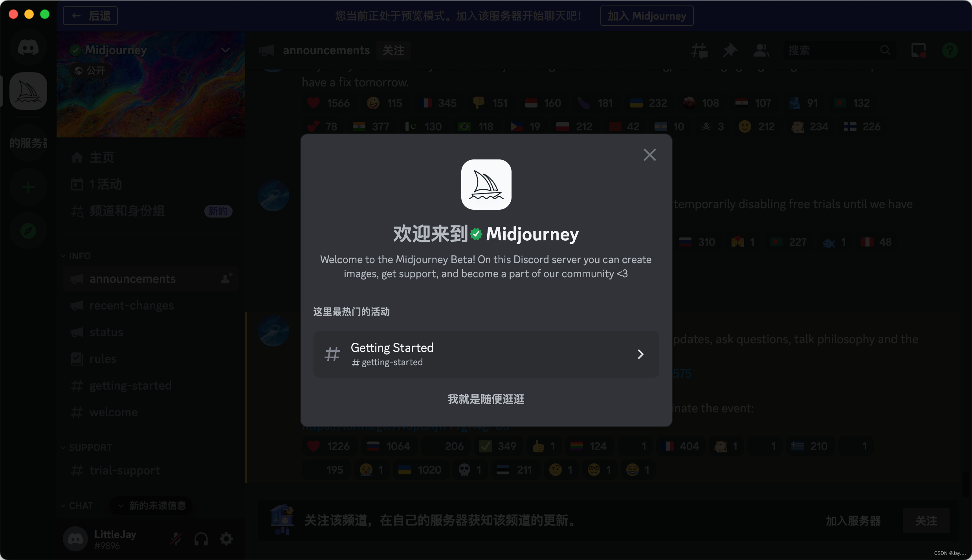This screenshot has height=560, width=972.
Task: Toggle the member list icon
Action: [761, 50]
